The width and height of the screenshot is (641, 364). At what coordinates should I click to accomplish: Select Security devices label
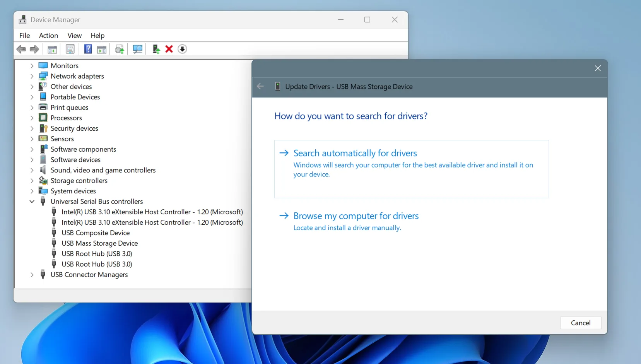tap(74, 128)
